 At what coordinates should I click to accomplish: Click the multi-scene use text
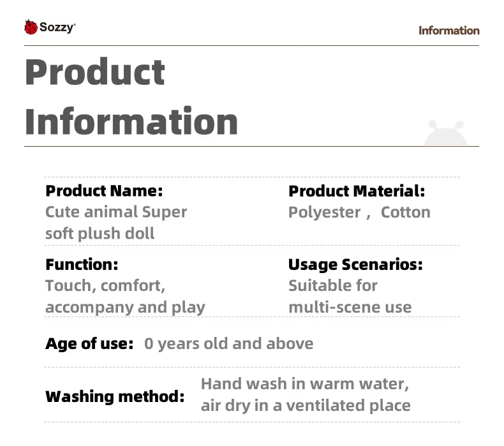350,308
